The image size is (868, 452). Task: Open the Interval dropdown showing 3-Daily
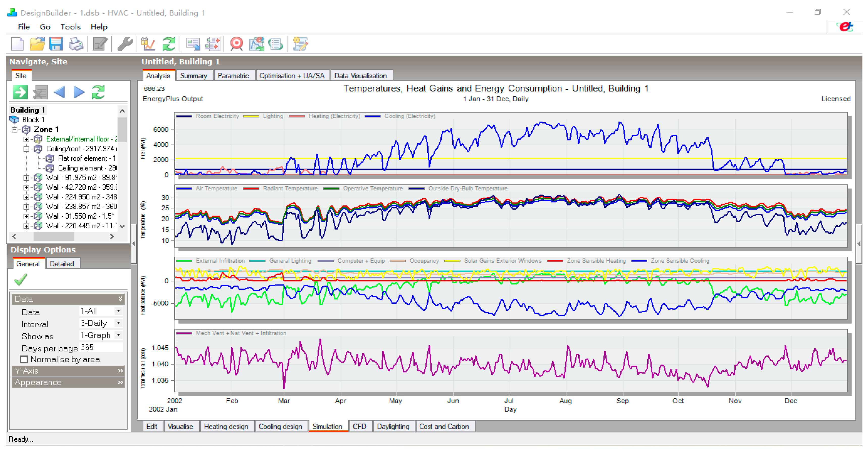pyautogui.click(x=118, y=323)
